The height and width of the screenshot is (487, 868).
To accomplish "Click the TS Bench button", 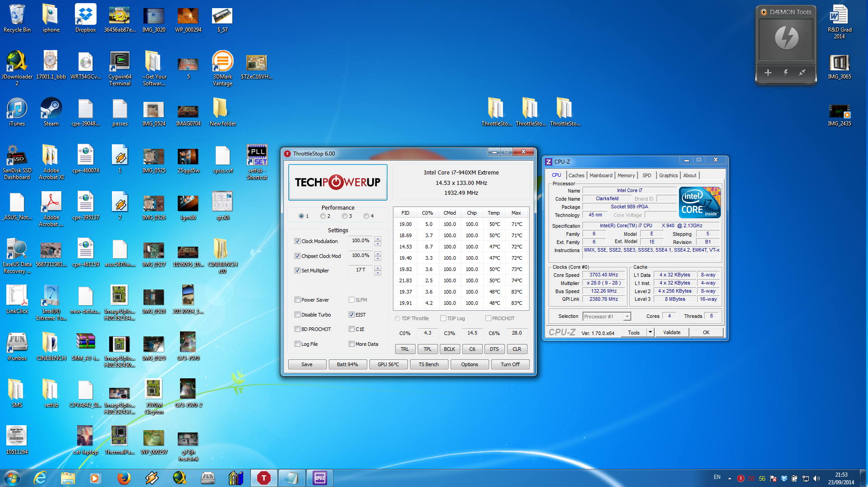I will coord(429,364).
